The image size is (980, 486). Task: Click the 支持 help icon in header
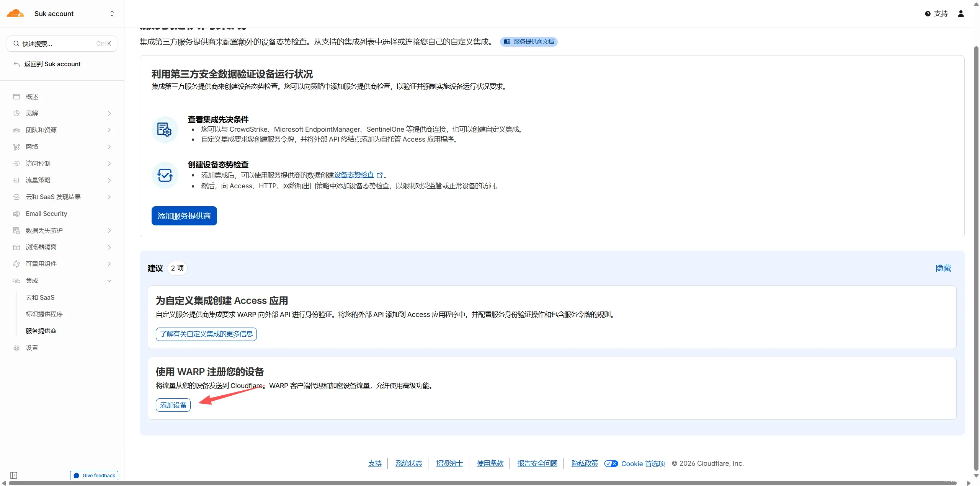(x=928, y=14)
